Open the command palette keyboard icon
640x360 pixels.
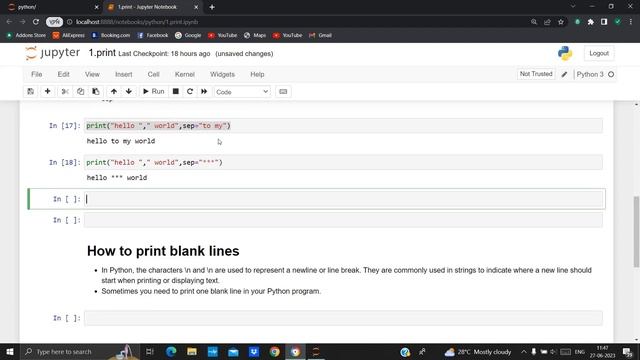pyautogui.click(x=283, y=91)
